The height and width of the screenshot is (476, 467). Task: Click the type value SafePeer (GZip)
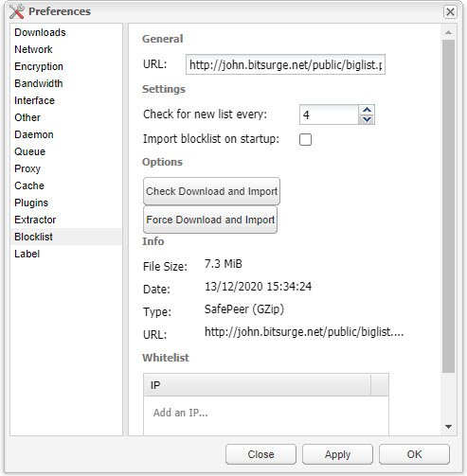pyautogui.click(x=244, y=309)
